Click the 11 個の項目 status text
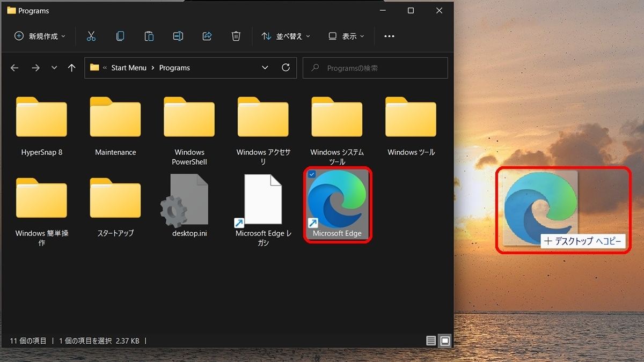 [x=28, y=341]
